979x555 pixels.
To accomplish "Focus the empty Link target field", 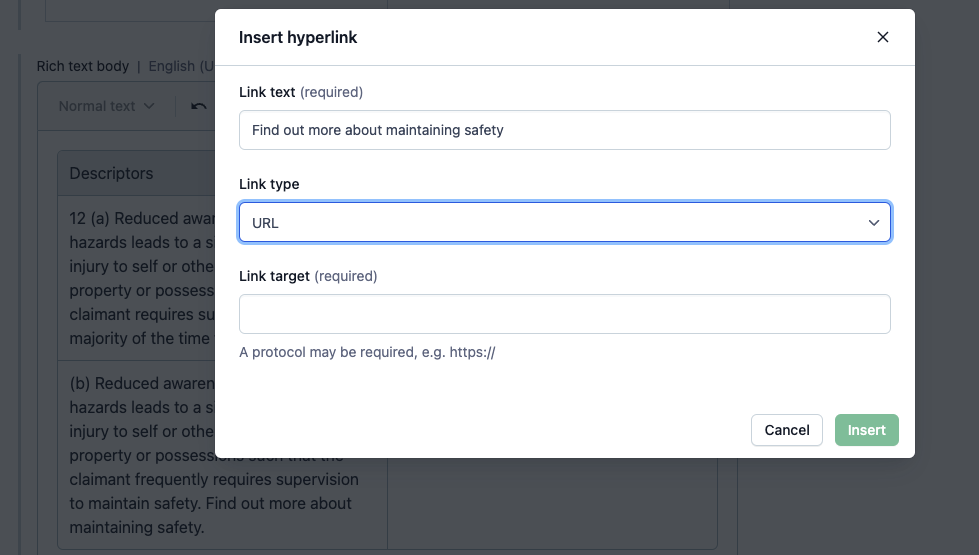I will click(x=564, y=314).
